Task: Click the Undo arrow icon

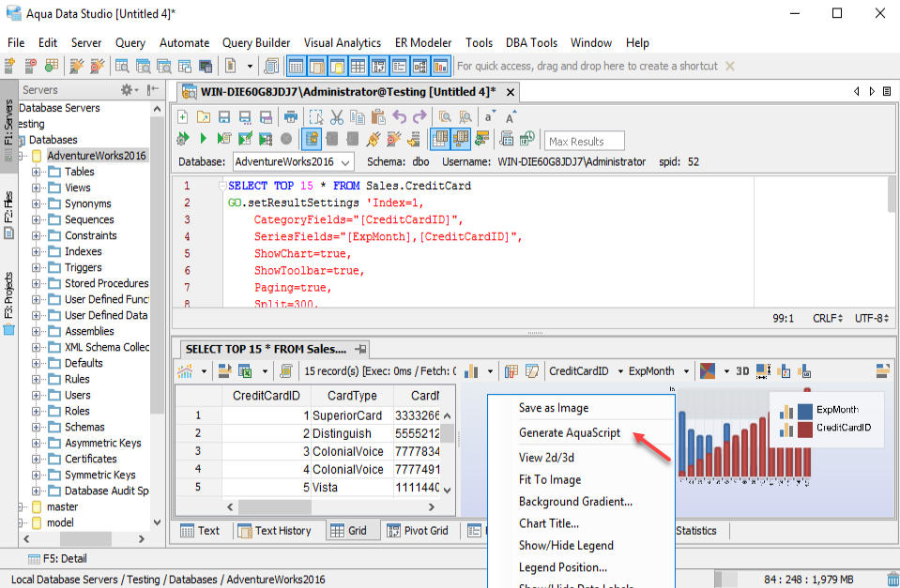Action: [399, 117]
